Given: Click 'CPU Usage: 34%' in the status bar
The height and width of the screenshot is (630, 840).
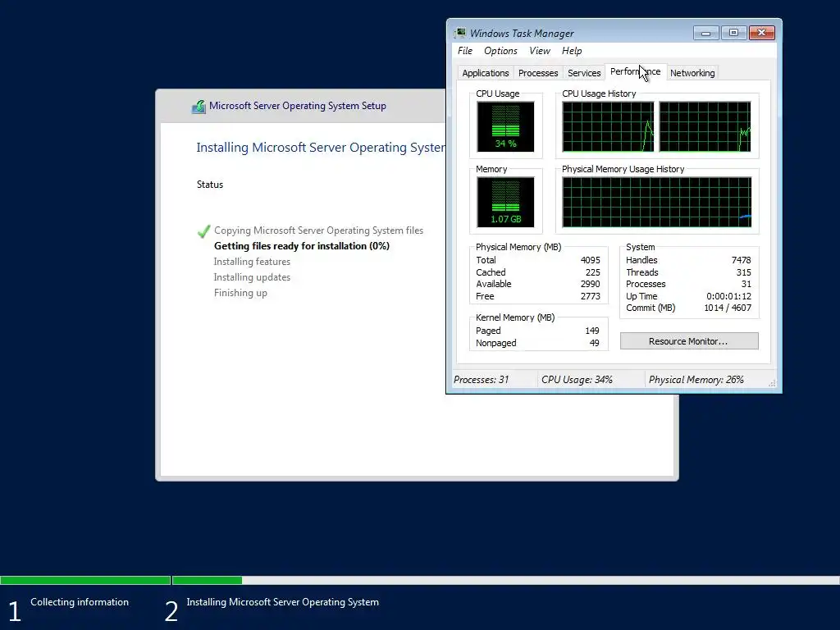Looking at the screenshot, I should pos(577,379).
